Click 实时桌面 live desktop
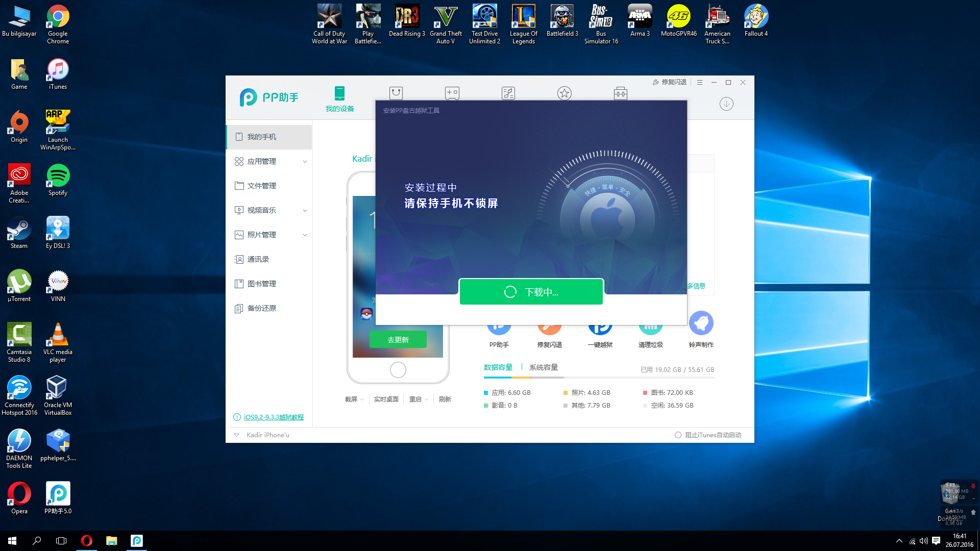The height and width of the screenshot is (551, 980). 386,399
